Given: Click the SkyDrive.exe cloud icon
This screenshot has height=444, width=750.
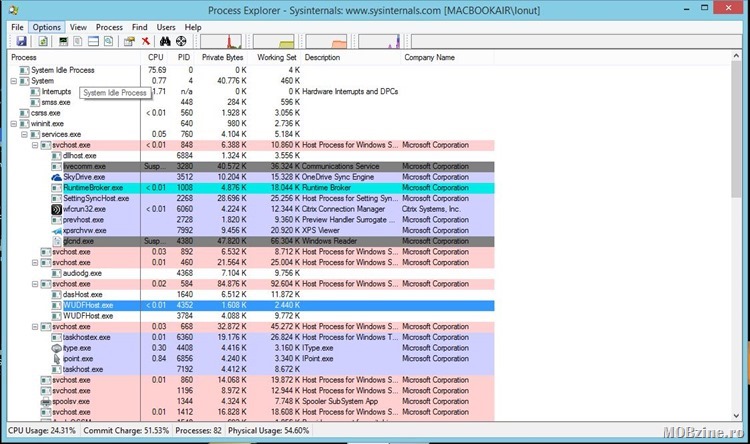Looking at the screenshot, I should pos(56,177).
